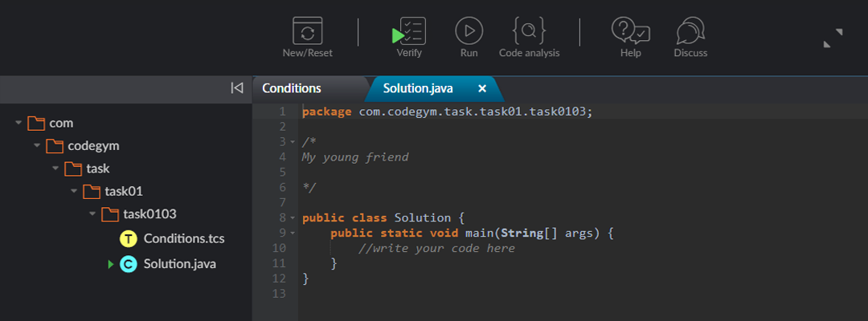Click the 'My young friend' comment text
This screenshot has height=321, width=868.
point(355,157)
